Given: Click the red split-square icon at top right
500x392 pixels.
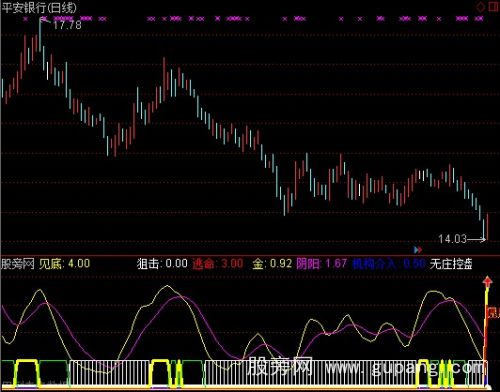Looking at the screenshot, I should point(494,7).
